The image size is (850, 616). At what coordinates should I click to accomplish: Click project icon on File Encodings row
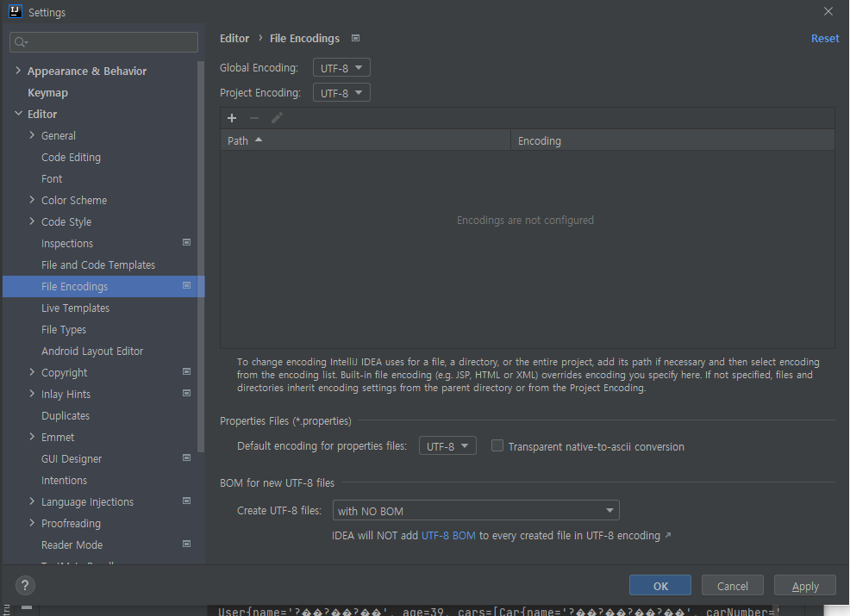click(186, 285)
